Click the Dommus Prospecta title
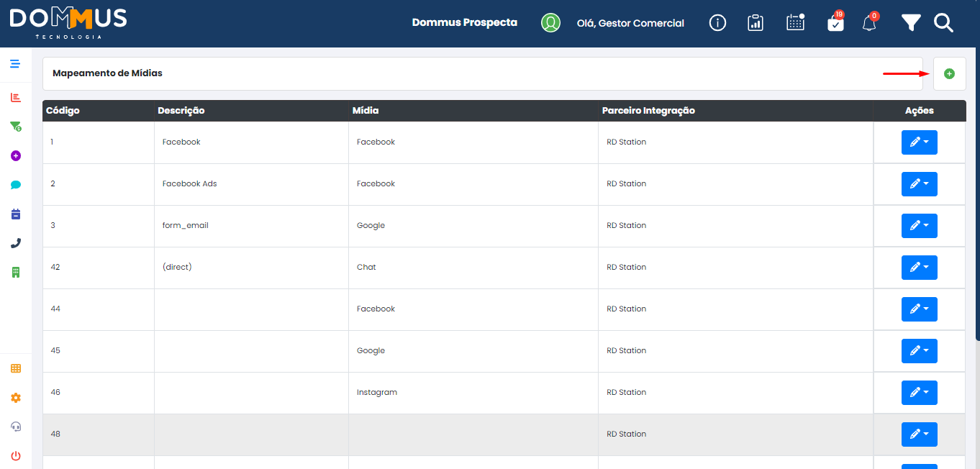Image resolution: width=980 pixels, height=469 pixels. (465, 22)
